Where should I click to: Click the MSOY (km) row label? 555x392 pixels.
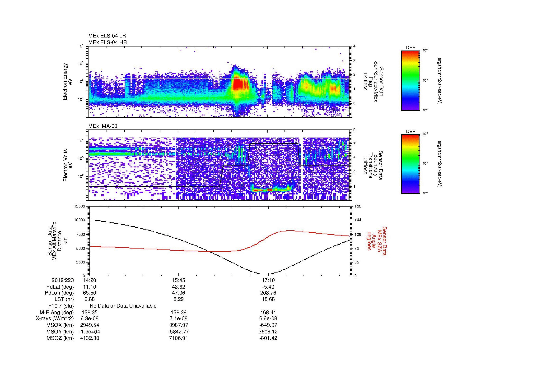click(x=60, y=332)
